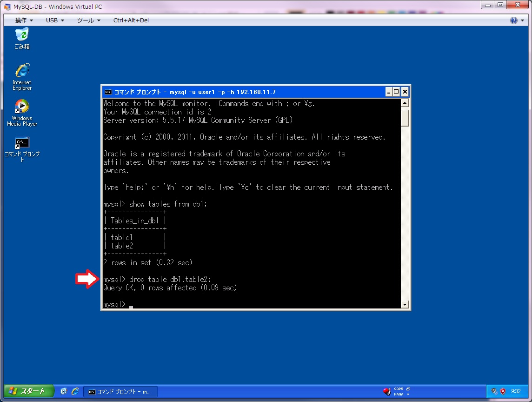Viewport: 532px width, 402px height.
Task: Click the コマンド プロンプト taskbar button
Action: [120, 391]
